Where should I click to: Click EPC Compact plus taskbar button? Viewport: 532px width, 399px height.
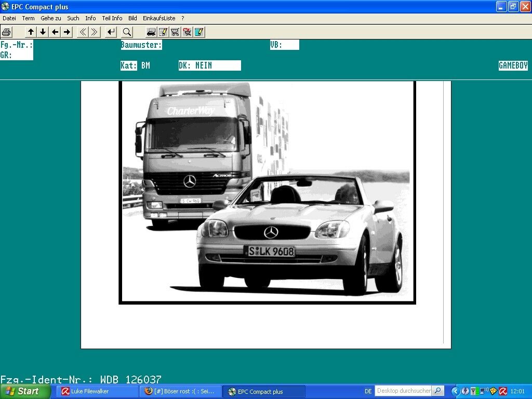coord(263,391)
